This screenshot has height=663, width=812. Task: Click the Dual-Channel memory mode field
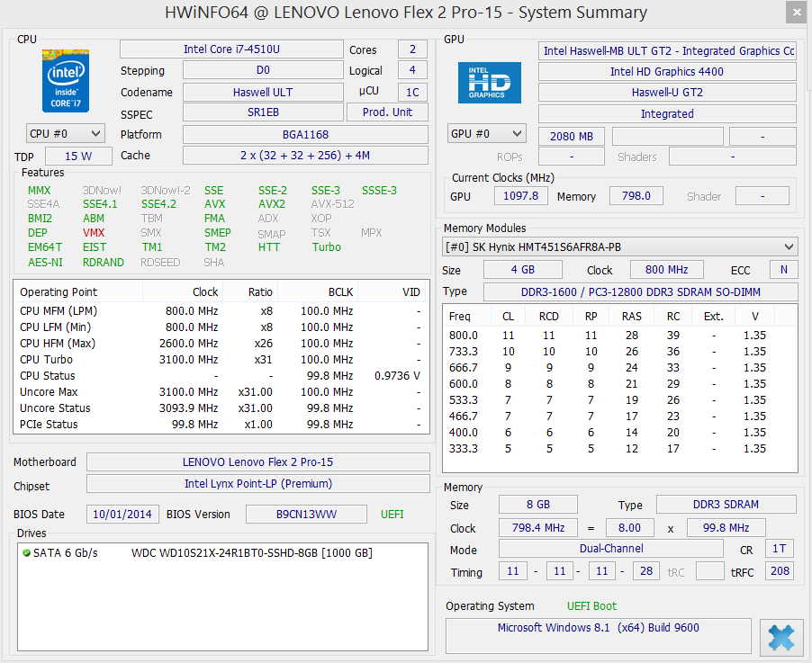point(610,549)
